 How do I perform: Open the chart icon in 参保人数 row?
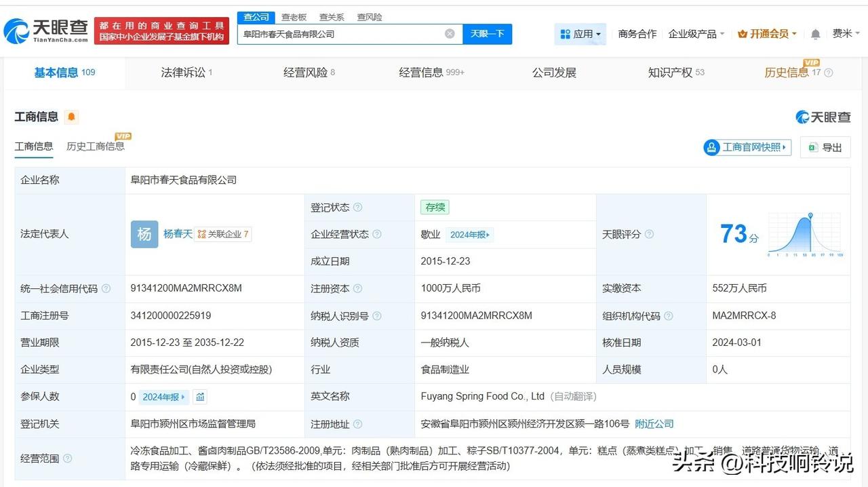(x=199, y=397)
